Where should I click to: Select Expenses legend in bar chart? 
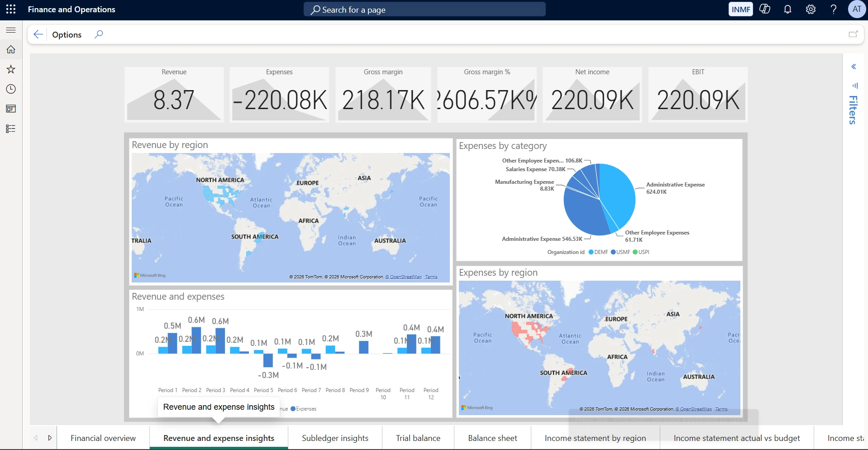(x=303, y=409)
